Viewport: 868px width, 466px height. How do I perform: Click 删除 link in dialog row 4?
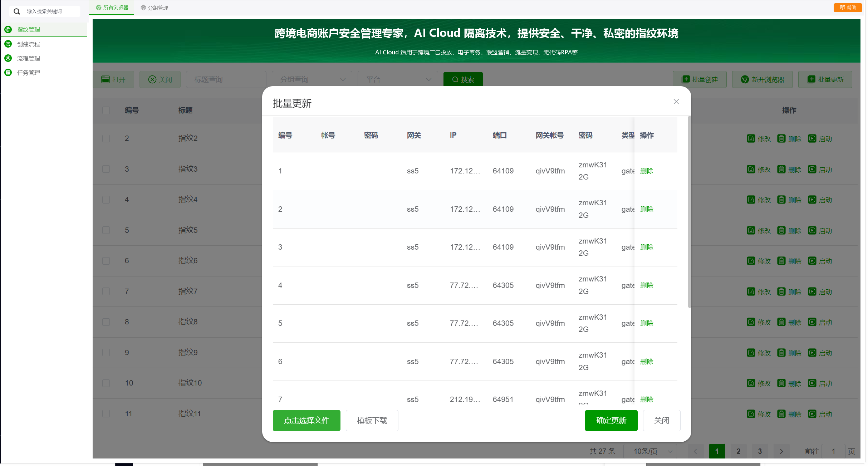[x=647, y=285]
